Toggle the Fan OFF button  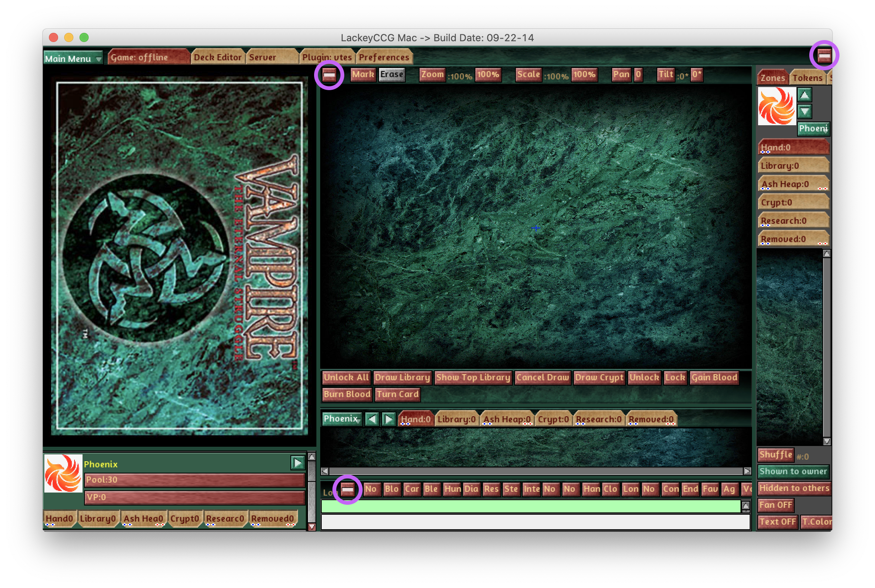click(776, 505)
